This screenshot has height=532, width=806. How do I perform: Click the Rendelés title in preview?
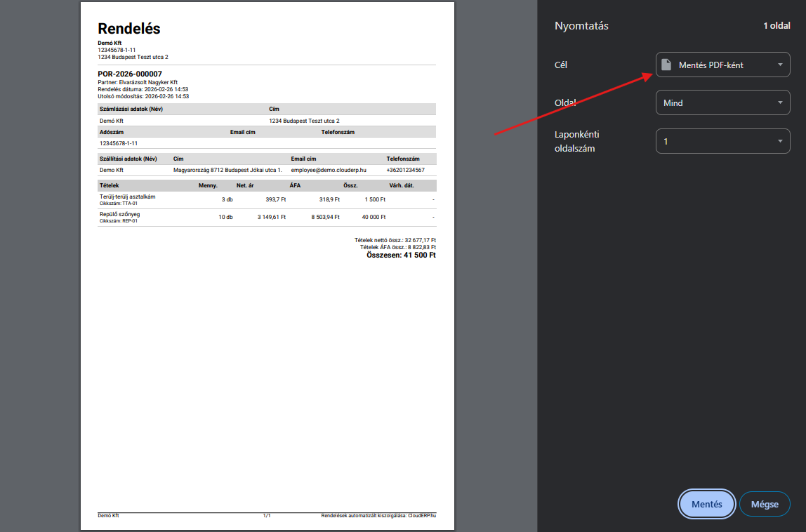coord(129,29)
